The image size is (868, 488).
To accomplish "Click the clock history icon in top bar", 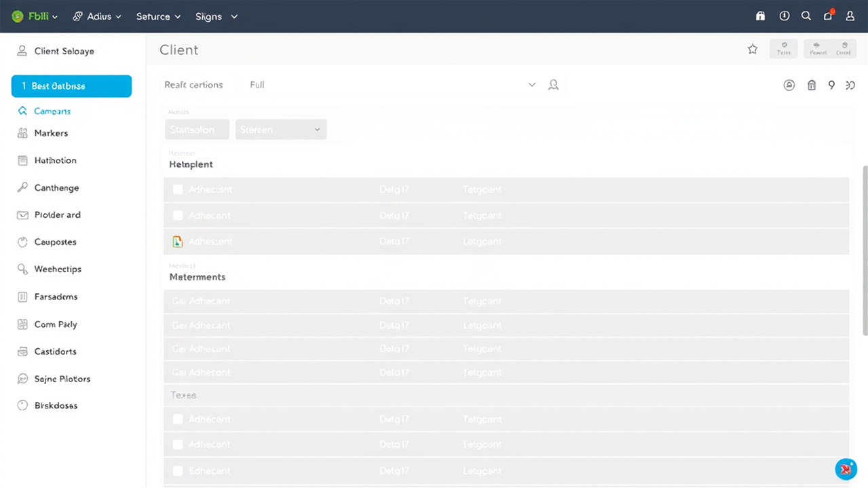I will point(785,16).
